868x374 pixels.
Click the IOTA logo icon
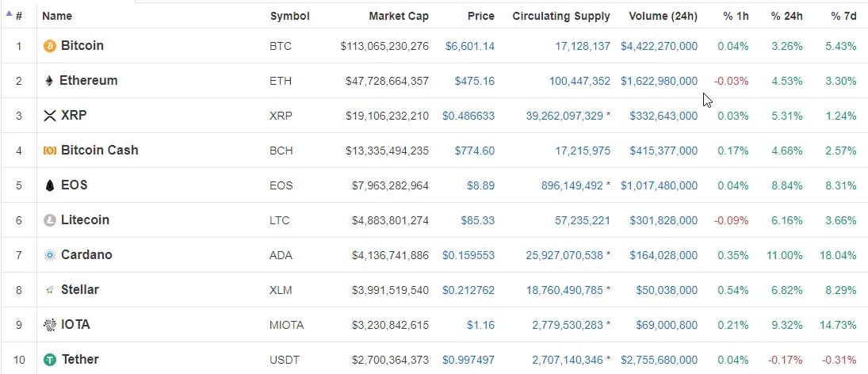[50, 325]
